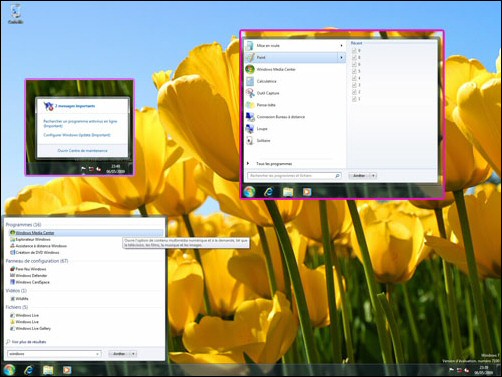Click Configurer Windows Update link
Image resolution: width=502 pixels, height=377 pixels.
coord(77,135)
